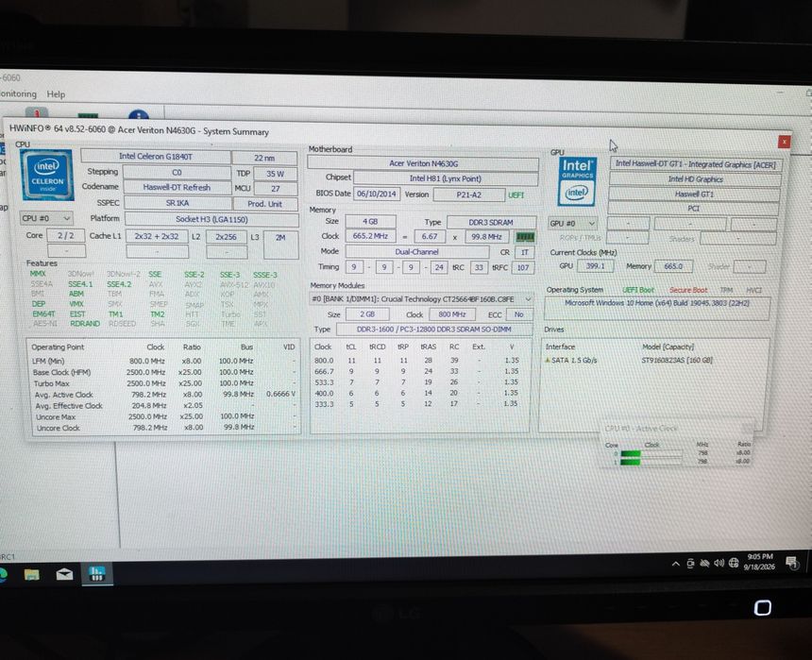Viewport: 812px width, 660px height.
Task: Click the Core 0 active clock bar
Action: [x=651, y=453]
